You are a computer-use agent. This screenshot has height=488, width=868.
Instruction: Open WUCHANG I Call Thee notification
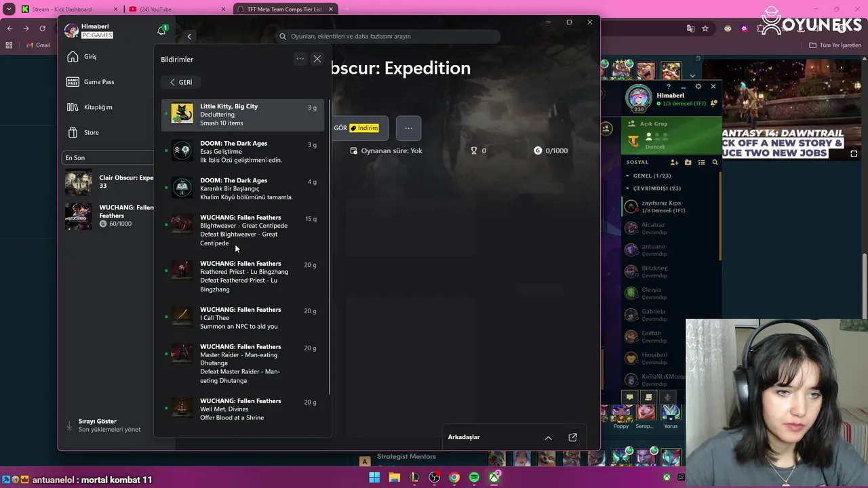pyautogui.click(x=242, y=318)
